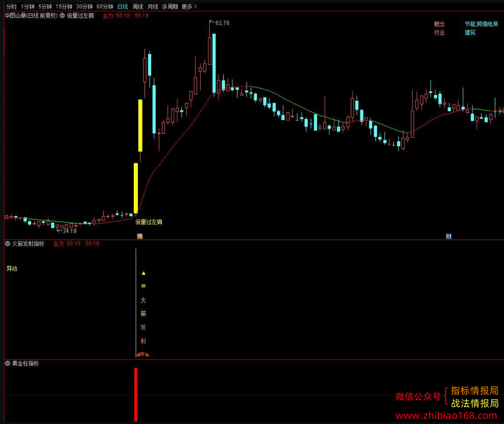Click the 华图山鼎(日线,前复权) chart title
Screen dimensions: 504x424
tap(31, 15)
